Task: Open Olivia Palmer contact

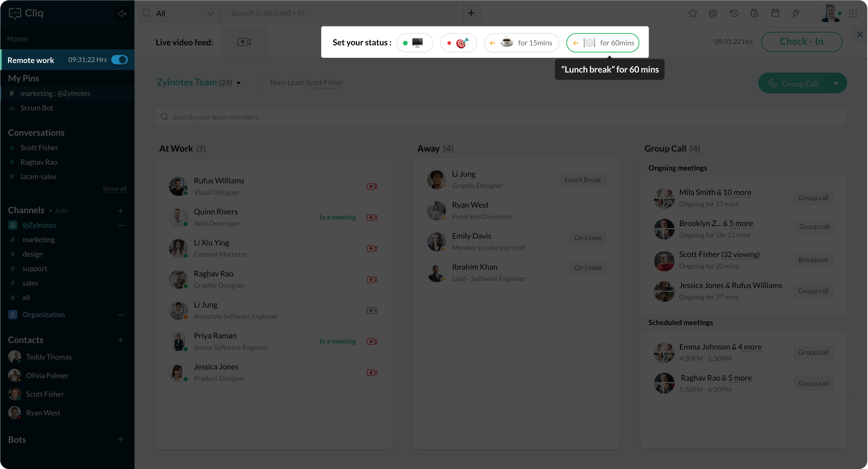Action: point(47,376)
